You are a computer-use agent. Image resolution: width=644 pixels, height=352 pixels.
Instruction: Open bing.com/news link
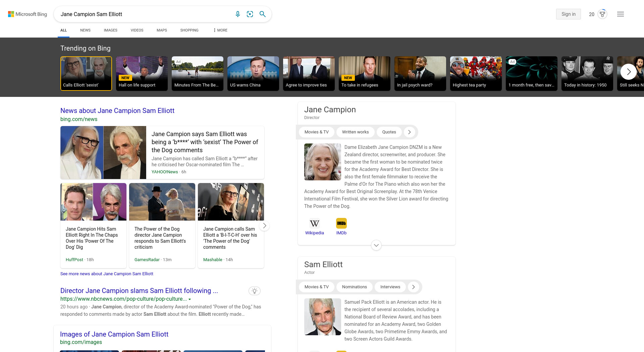[79, 119]
